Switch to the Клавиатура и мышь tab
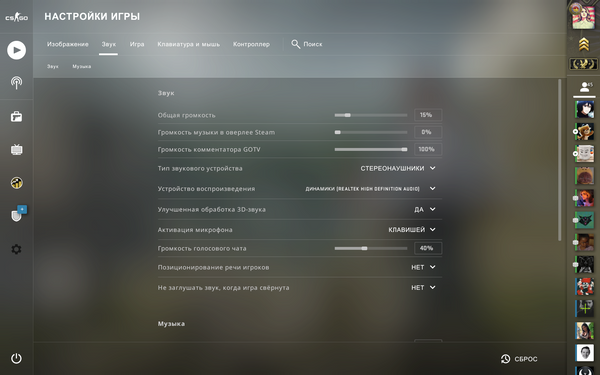The width and height of the screenshot is (600, 375). click(189, 44)
